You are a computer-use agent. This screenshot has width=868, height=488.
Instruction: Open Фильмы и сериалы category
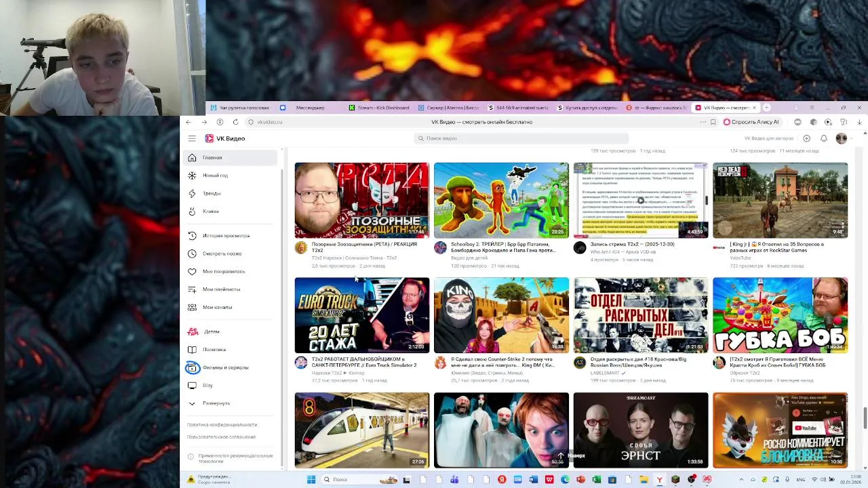tap(231, 367)
